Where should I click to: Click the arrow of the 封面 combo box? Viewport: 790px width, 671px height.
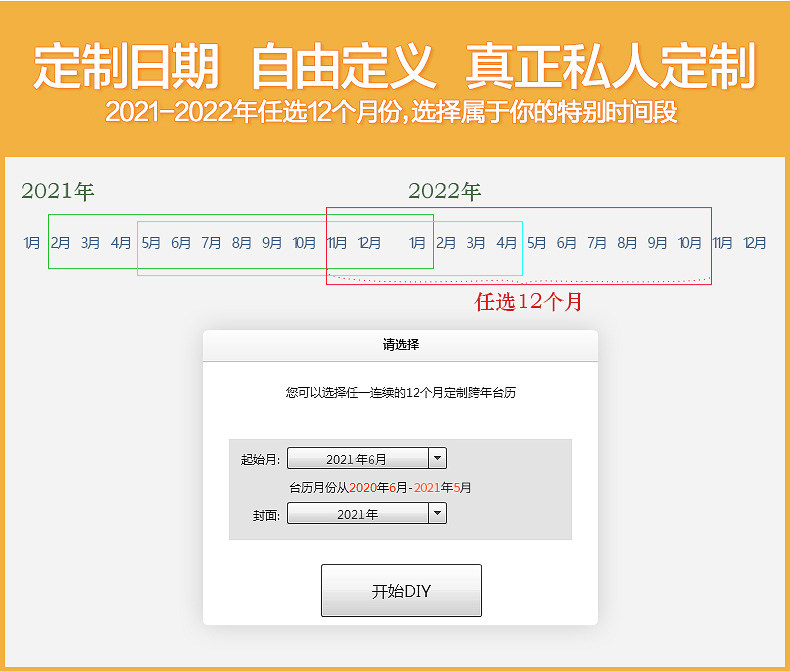pos(437,514)
